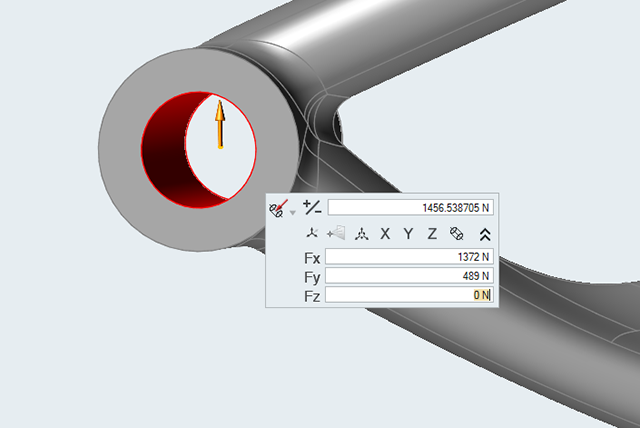
Task: Align the force to the Y axis
Action: click(x=408, y=234)
